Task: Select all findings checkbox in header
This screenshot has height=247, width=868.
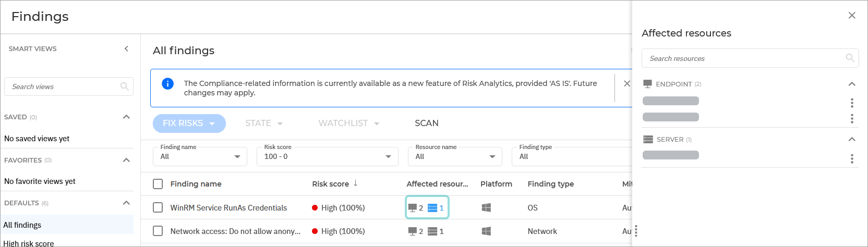Action: [x=158, y=184]
